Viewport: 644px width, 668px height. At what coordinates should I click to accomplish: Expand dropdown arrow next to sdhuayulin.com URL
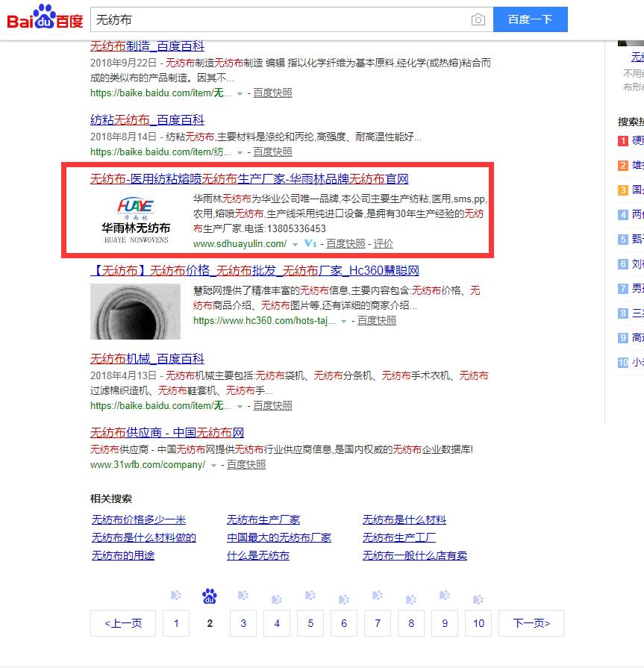(x=295, y=245)
